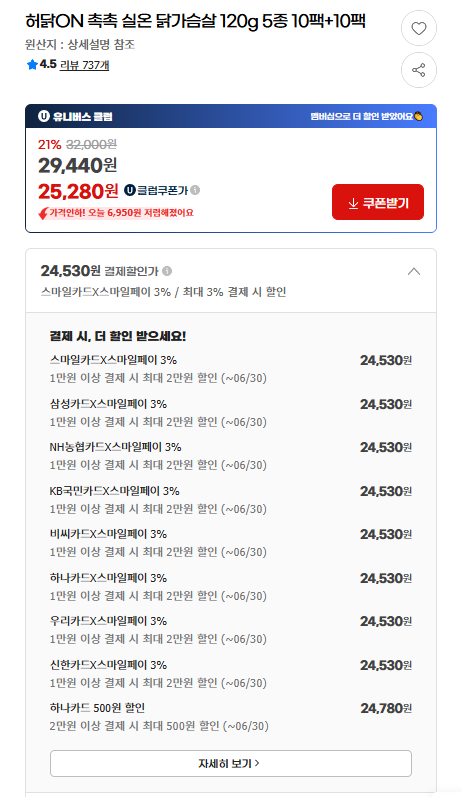Select KB국민카드X스마일페이 3% discount option
462x797 pixels.
pyautogui.click(x=231, y=500)
